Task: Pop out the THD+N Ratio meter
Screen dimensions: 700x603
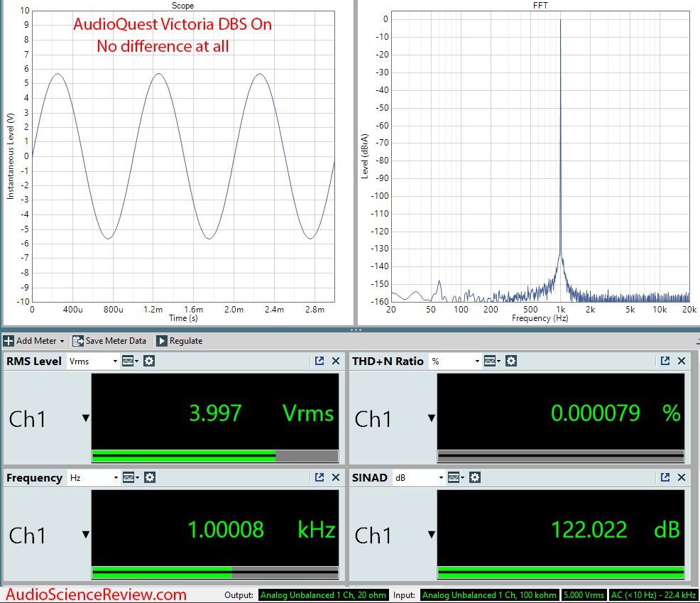Action: click(665, 361)
